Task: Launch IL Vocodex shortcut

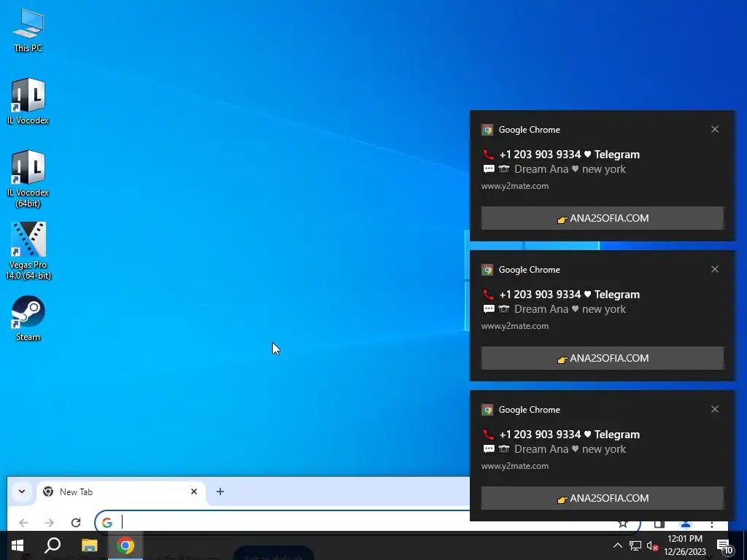Action: coord(28,101)
